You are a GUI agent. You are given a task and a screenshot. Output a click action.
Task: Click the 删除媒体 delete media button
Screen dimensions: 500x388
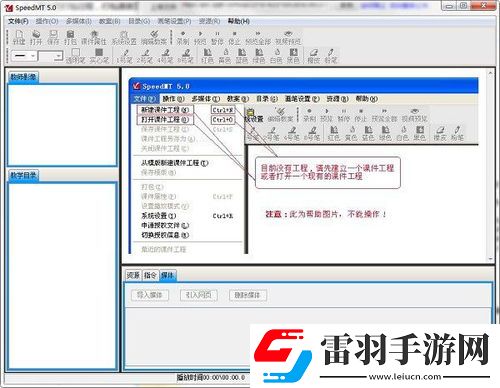click(248, 295)
